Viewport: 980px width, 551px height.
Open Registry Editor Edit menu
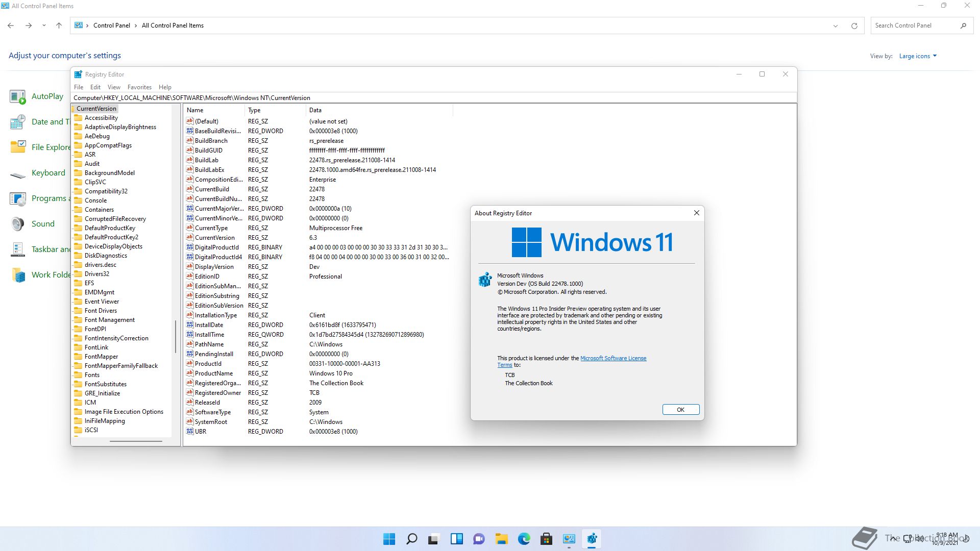(x=95, y=87)
